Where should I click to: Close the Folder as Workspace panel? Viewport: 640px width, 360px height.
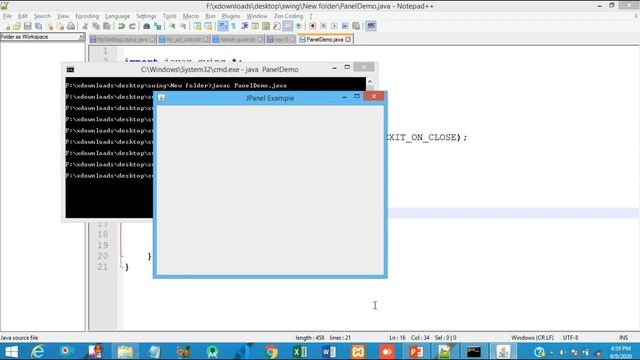pos(81,37)
